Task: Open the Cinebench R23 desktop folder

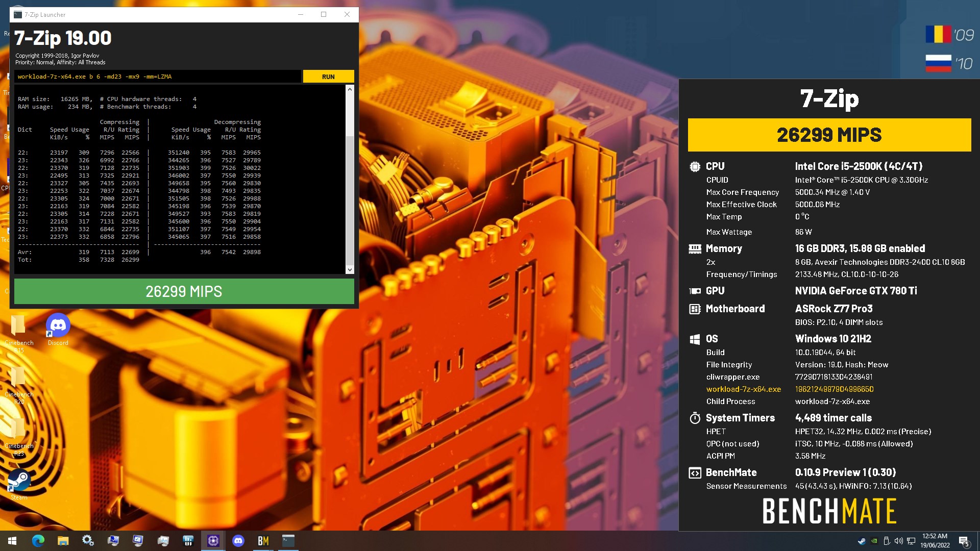Action: [x=19, y=437]
